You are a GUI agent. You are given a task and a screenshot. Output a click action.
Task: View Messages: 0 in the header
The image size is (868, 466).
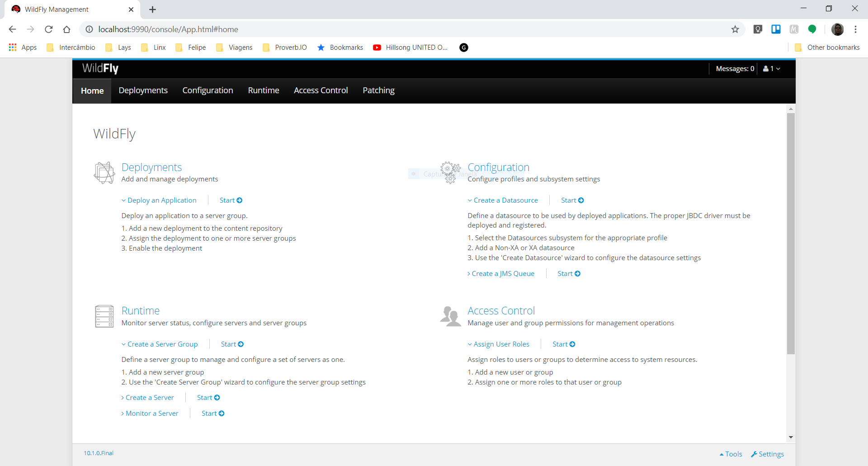coord(735,69)
